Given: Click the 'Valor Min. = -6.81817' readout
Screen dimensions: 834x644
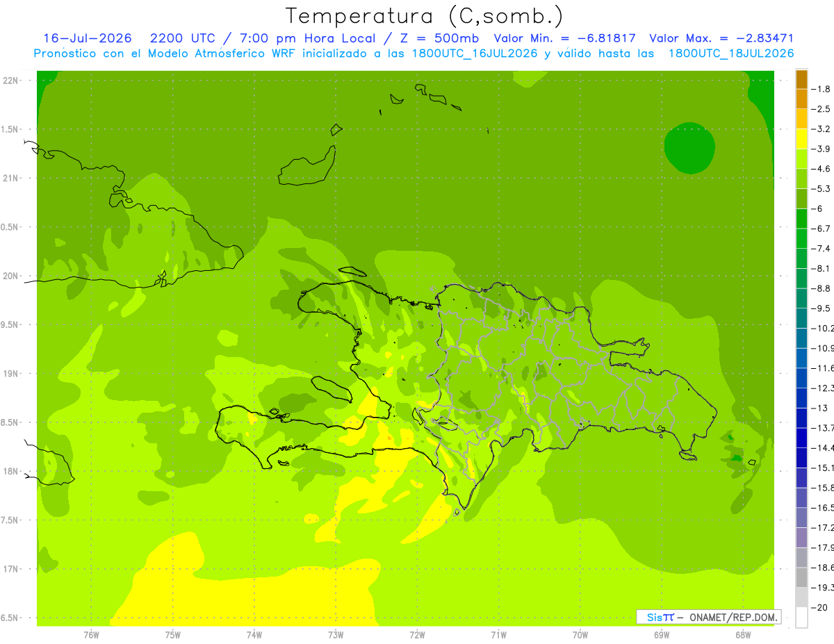Looking at the screenshot, I should tap(564, 38).
